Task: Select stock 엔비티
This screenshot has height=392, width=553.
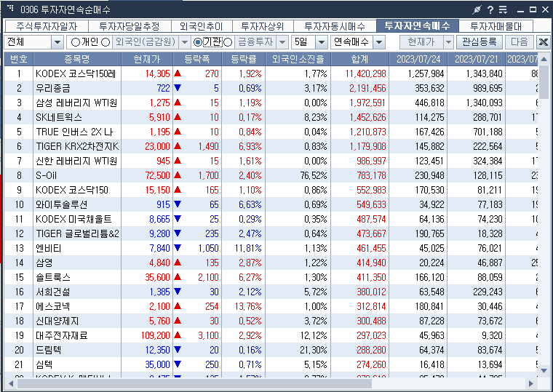Action: pos(48,248)
